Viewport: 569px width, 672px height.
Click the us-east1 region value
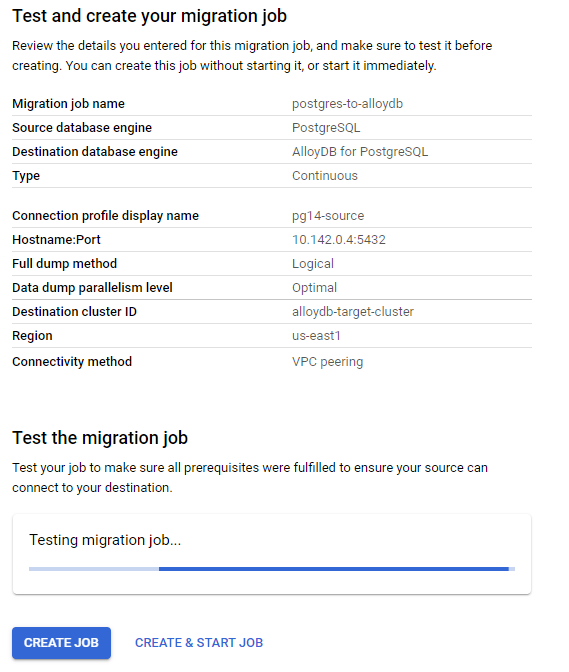coord(316,336)
